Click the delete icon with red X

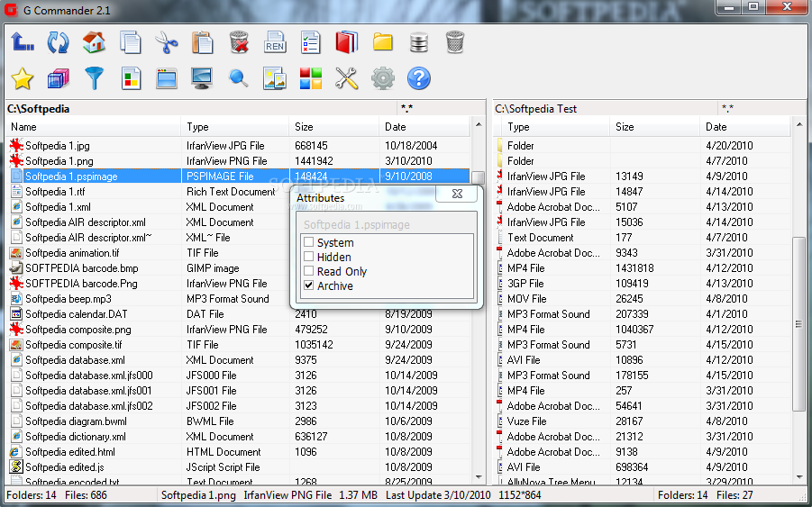(239, 42)
